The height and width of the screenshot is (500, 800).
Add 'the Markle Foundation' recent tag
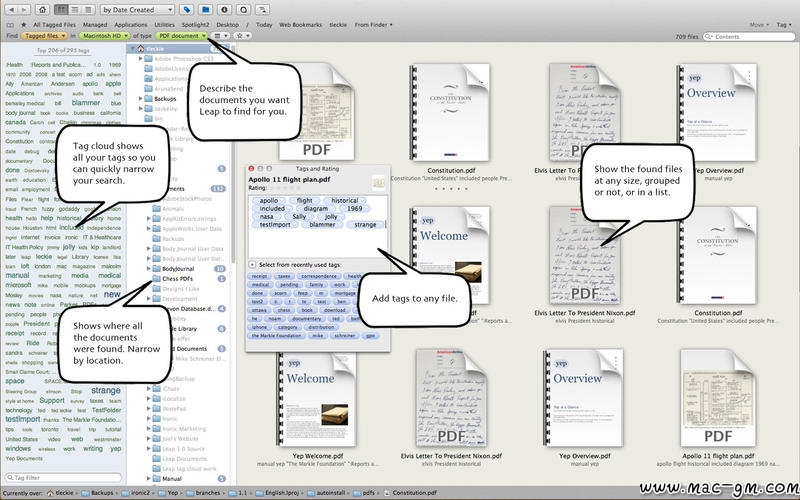277,336
